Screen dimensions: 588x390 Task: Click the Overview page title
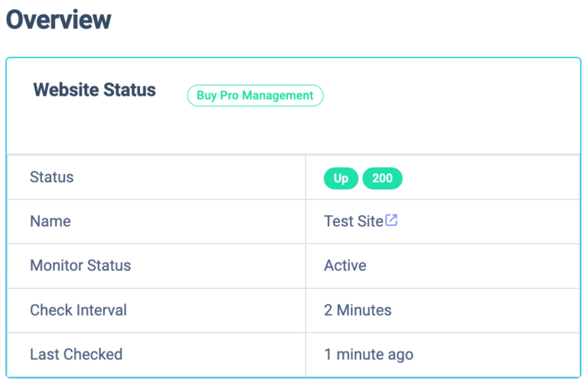tap(59, 19)
